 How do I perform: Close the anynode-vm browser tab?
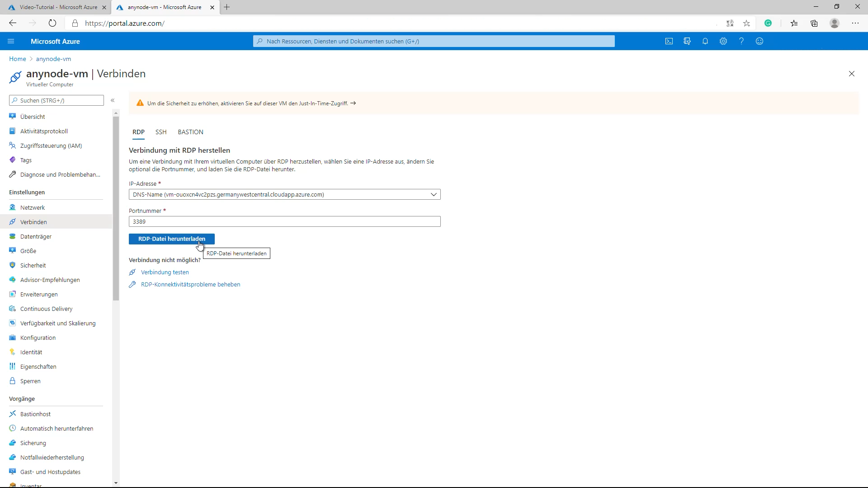pyautogui.click(x=212, y=7)
